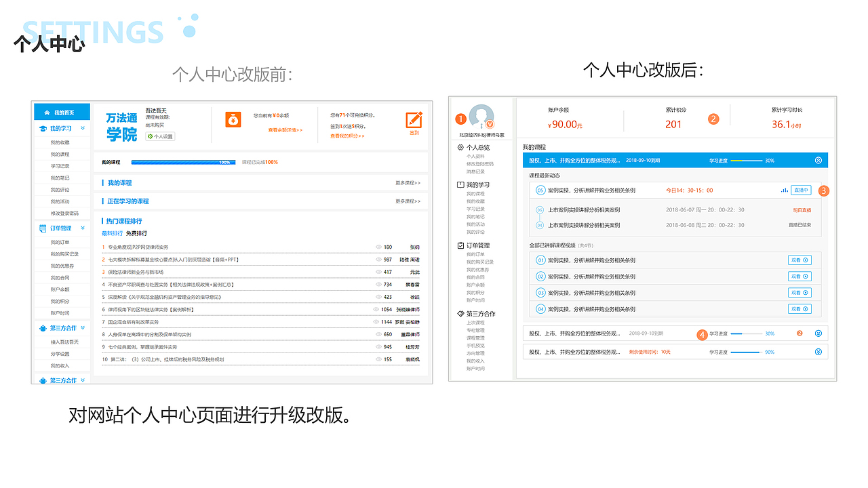Click the checklist icon beside 订单管理 in new layout
The width and height of the screenshot is (868, 488).
461,245
